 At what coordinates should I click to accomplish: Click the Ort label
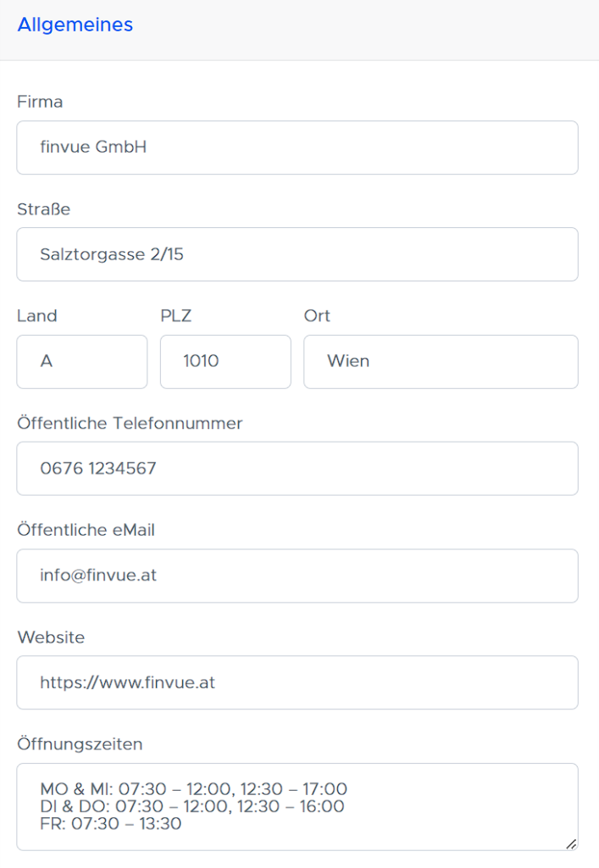tap(317, 316)
